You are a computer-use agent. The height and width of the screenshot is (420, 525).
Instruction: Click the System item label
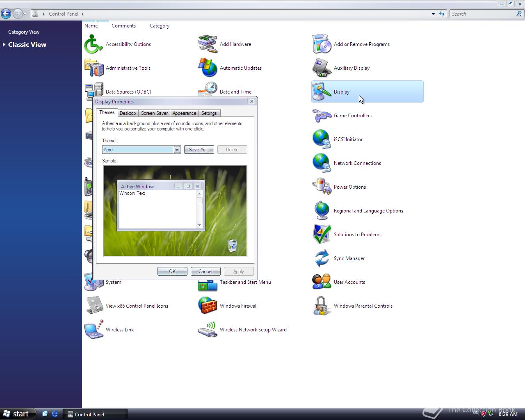(114, 282)
